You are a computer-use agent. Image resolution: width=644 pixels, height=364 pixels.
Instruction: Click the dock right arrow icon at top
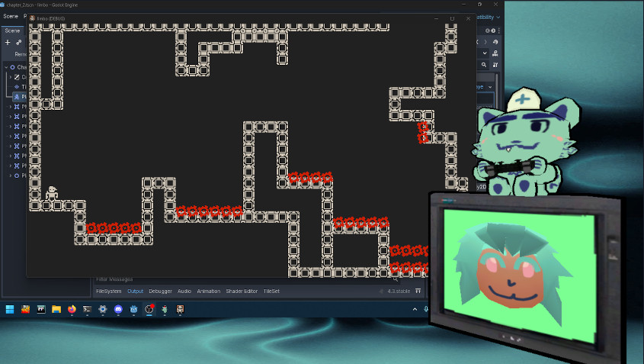(493, 31)
